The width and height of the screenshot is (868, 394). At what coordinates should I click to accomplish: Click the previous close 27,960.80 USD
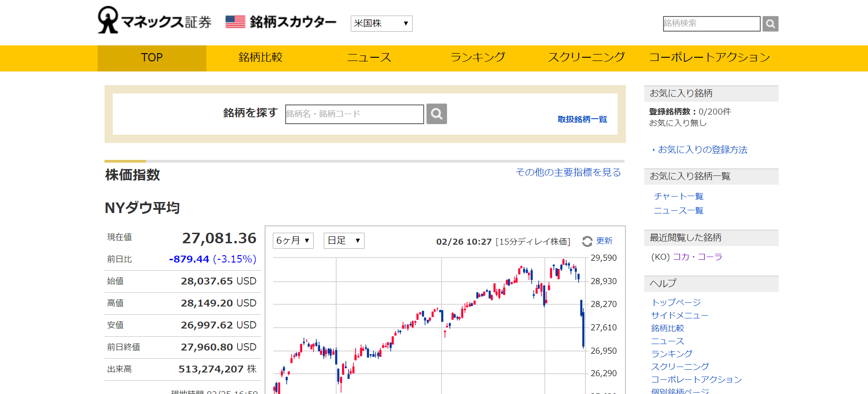(x=219, y=347)
